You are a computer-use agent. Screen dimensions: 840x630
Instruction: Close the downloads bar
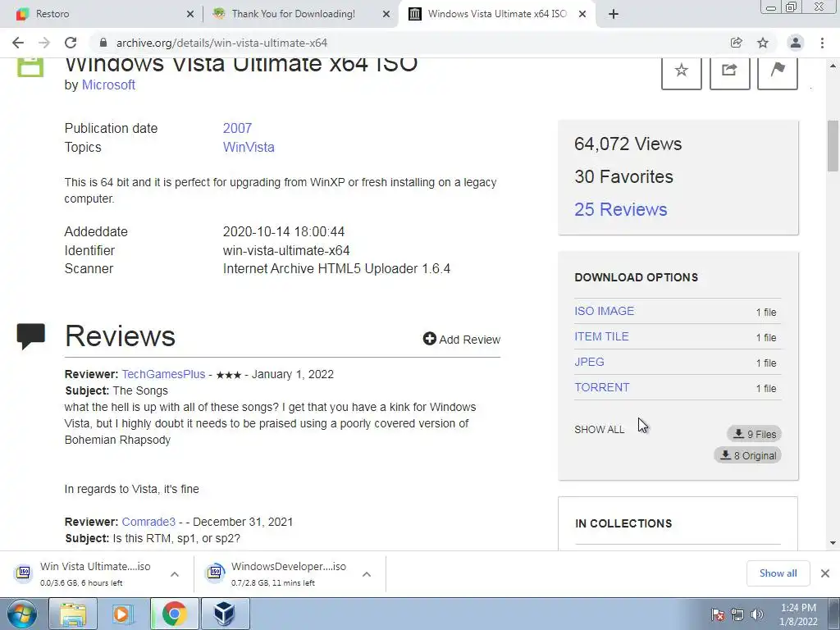(825, 573)
